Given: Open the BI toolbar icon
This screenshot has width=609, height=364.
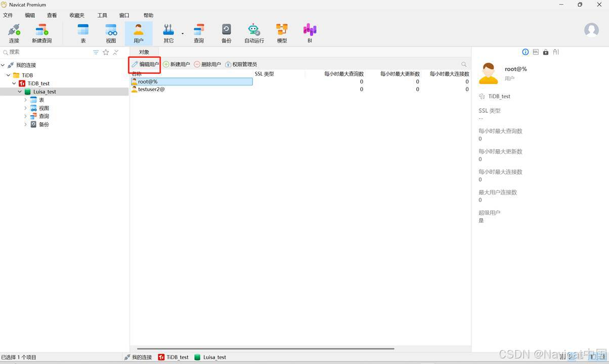Looking at the screenshot, I should point(310,33).
